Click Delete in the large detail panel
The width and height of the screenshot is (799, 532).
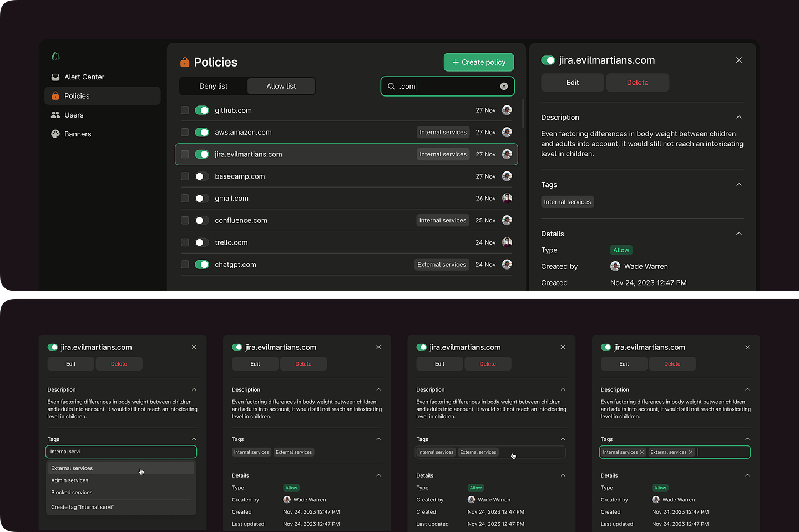pos(638,83)
